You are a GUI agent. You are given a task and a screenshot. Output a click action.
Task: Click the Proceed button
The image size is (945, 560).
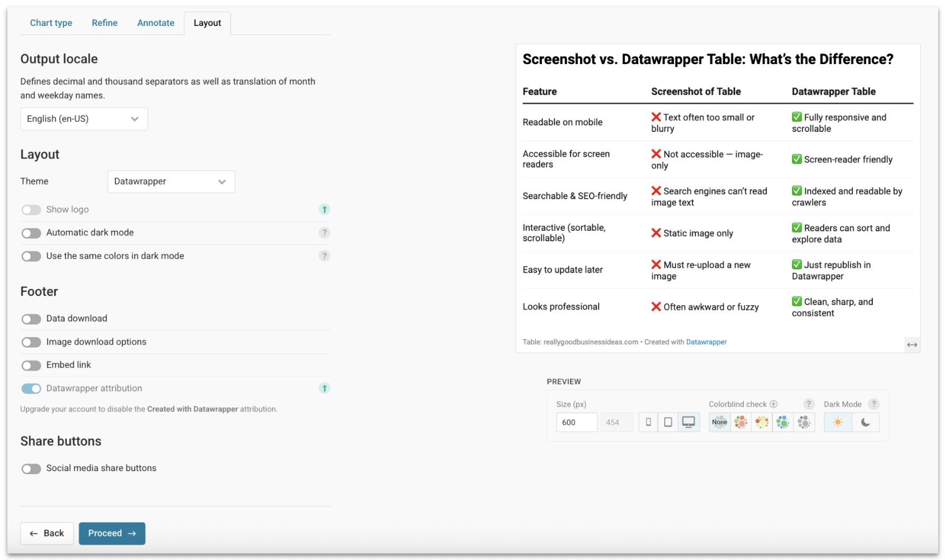pyautogui.click(x=112, y=533)
